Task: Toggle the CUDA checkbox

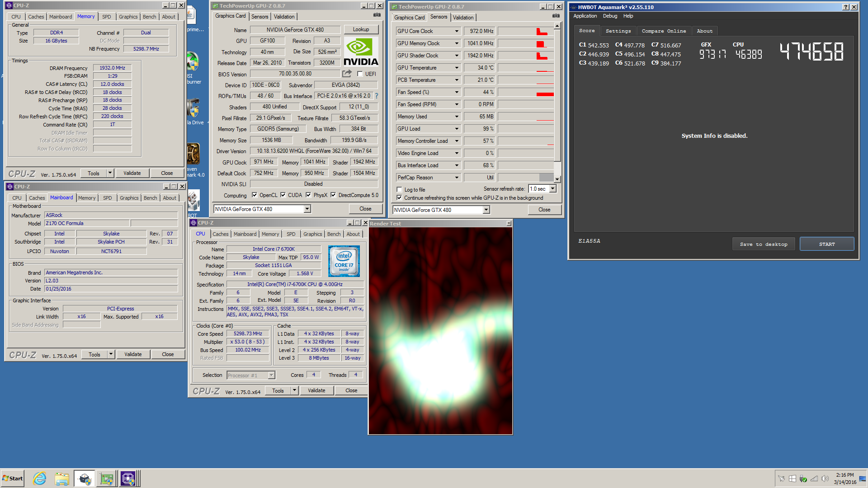Action: [x=283, y=195]
